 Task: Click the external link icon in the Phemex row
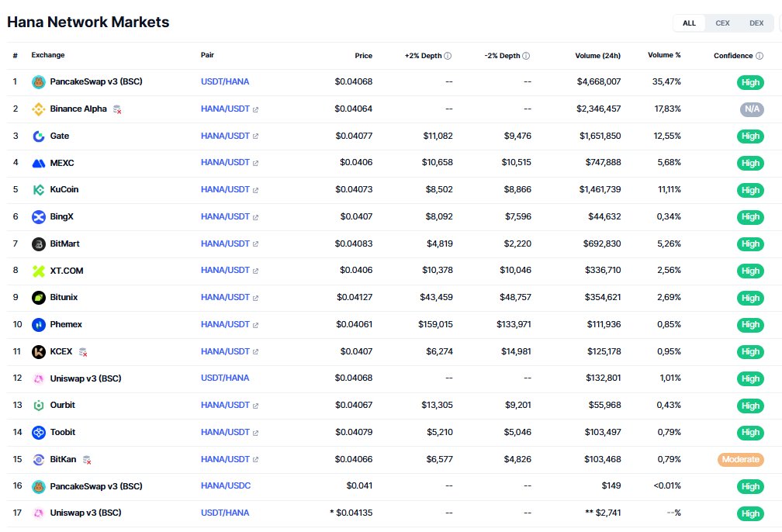click(255, 325)
